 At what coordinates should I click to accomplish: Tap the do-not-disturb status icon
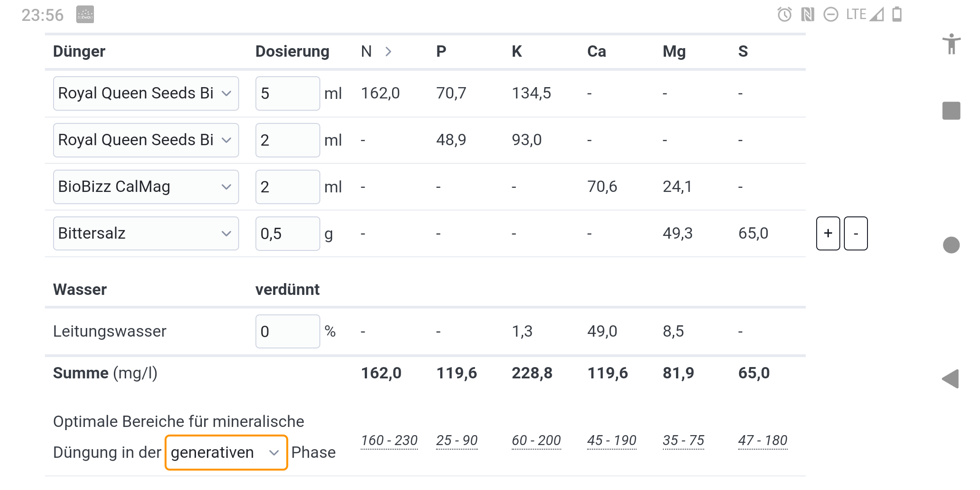click(831, 15)
